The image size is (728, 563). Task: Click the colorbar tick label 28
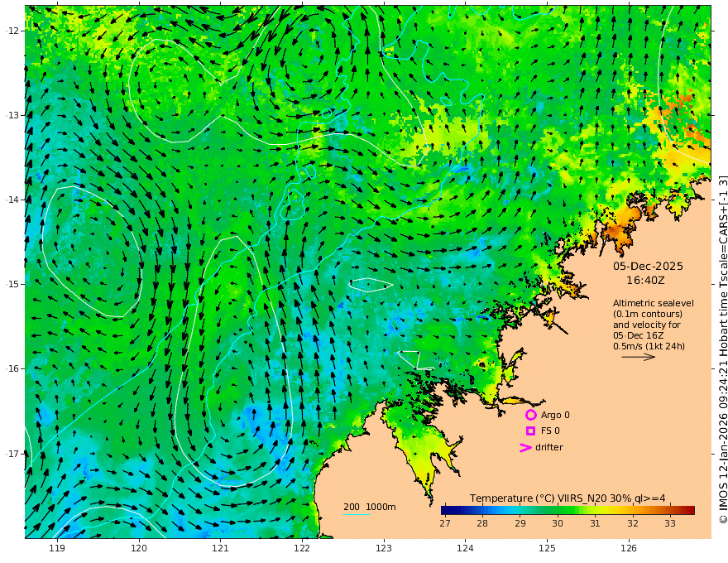(482, 523)
